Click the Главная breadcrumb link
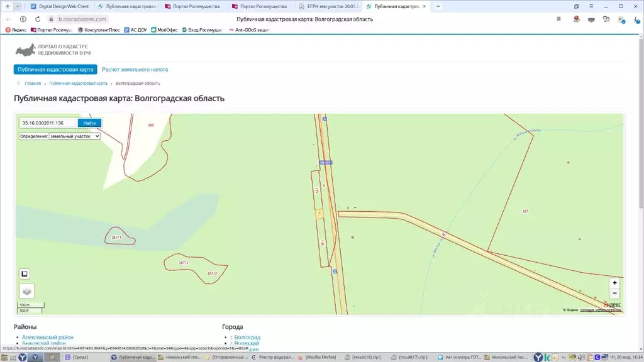 tap(33, 83)
